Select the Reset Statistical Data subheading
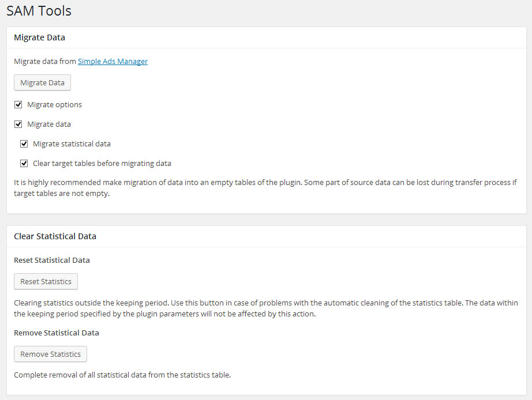The height and width of the screenshot is (400, 532). pos(52,261)
